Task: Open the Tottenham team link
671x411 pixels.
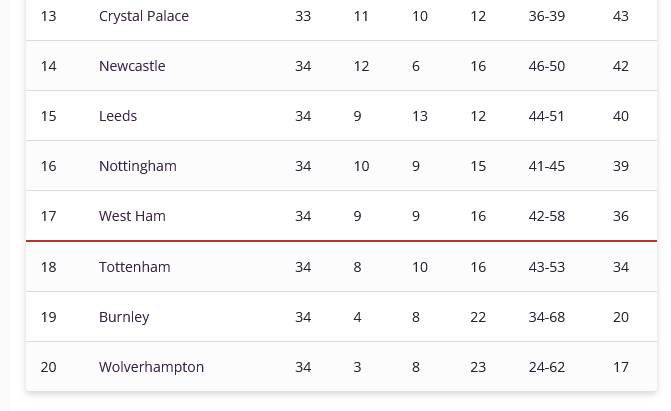Action: (134, 267)
